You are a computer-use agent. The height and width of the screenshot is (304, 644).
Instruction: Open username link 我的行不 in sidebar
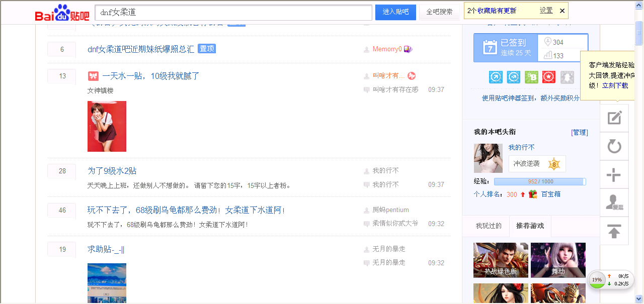coord(521,147)
